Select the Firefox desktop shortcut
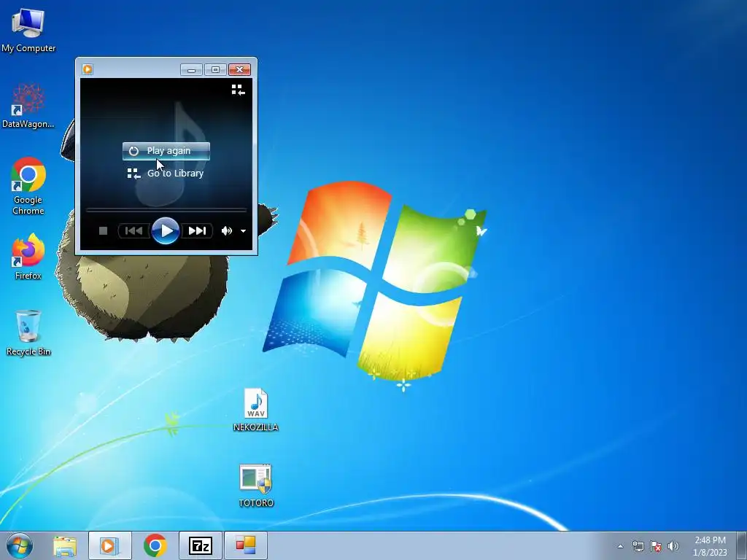747x560 pixels. (x=28, y=257)
